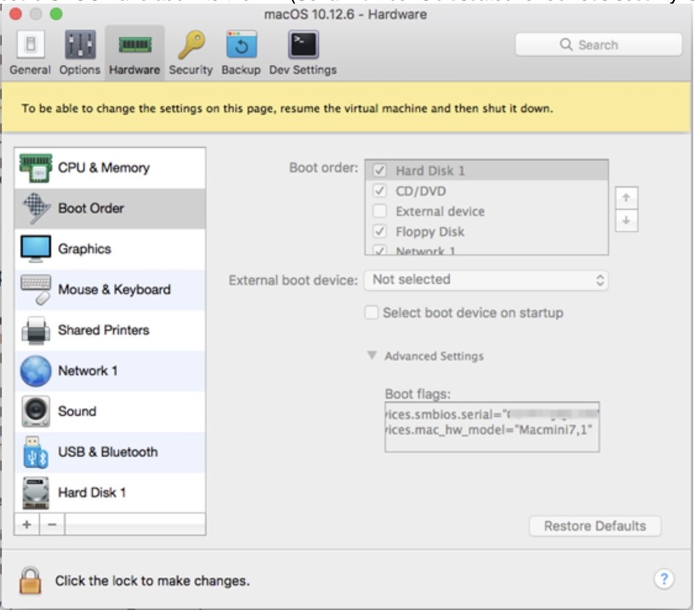Click the Search magnifier icon
Screen dimensions: 695x616
[566, 44]
